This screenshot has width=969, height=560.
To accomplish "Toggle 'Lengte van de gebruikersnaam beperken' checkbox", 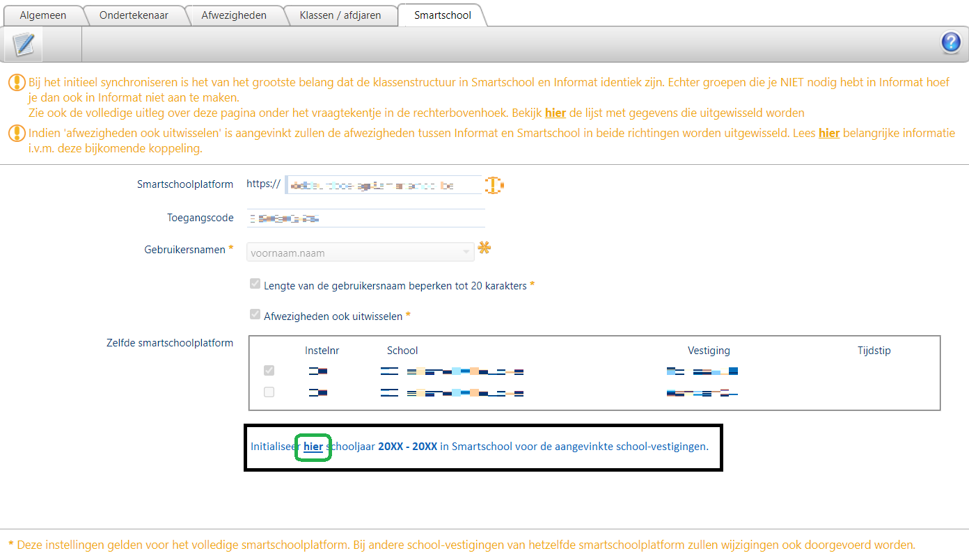I will tap(255, 285).
